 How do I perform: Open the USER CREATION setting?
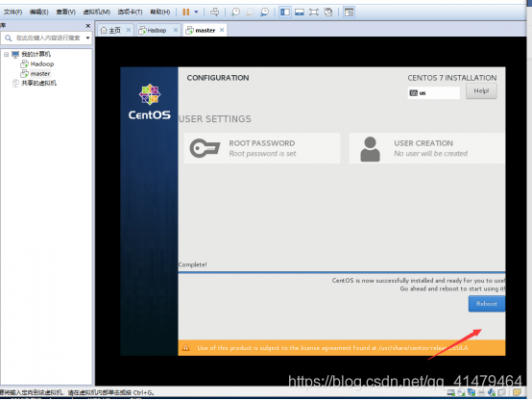click(x=427, y=148)
